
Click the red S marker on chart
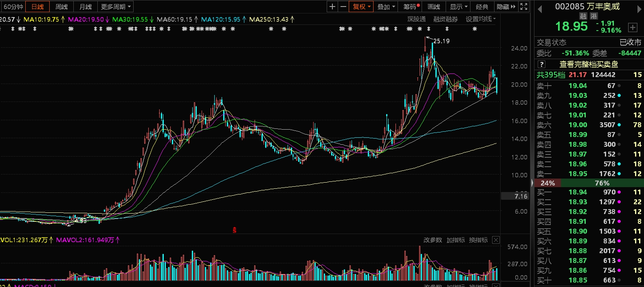pyautogui.click(x=235, y=230)
